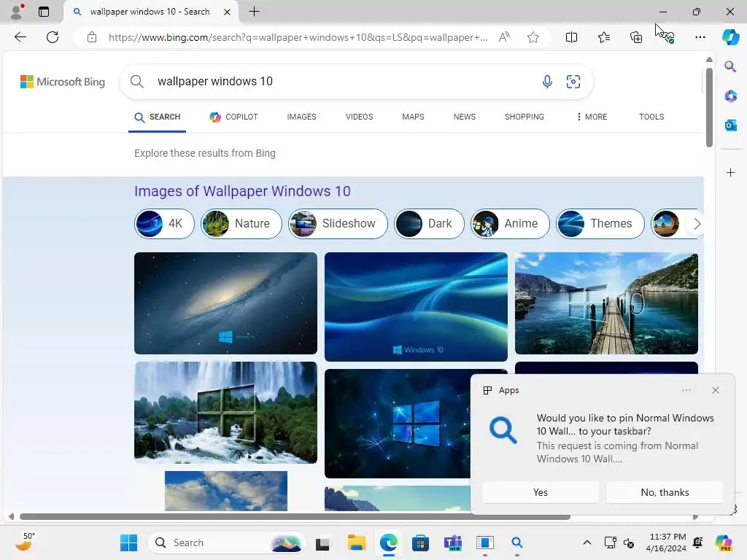Open the Windows Start menu
747x560 pixels.
coord(128,542)
